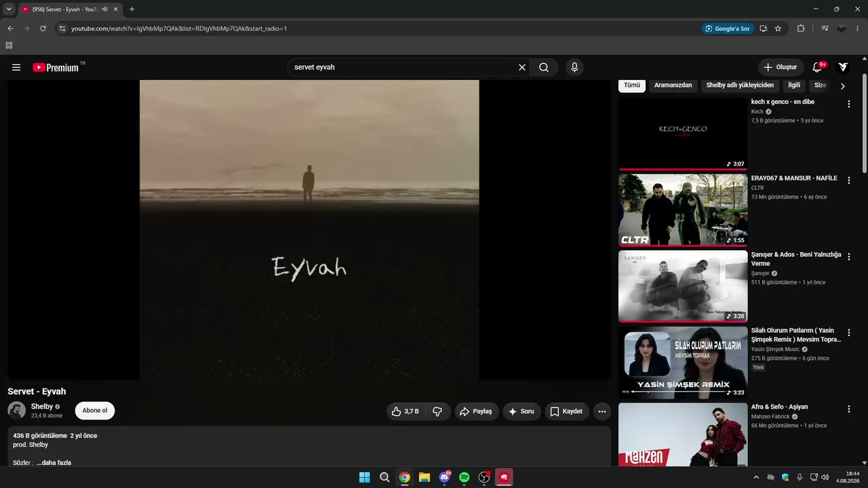Open a new browser tab

point(132,9)
